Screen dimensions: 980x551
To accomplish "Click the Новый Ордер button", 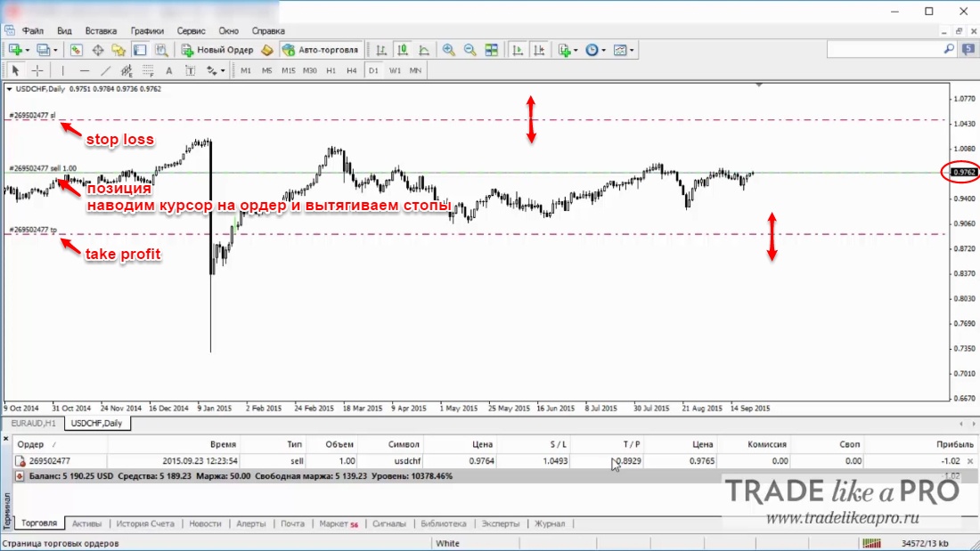I will point(217,50).
